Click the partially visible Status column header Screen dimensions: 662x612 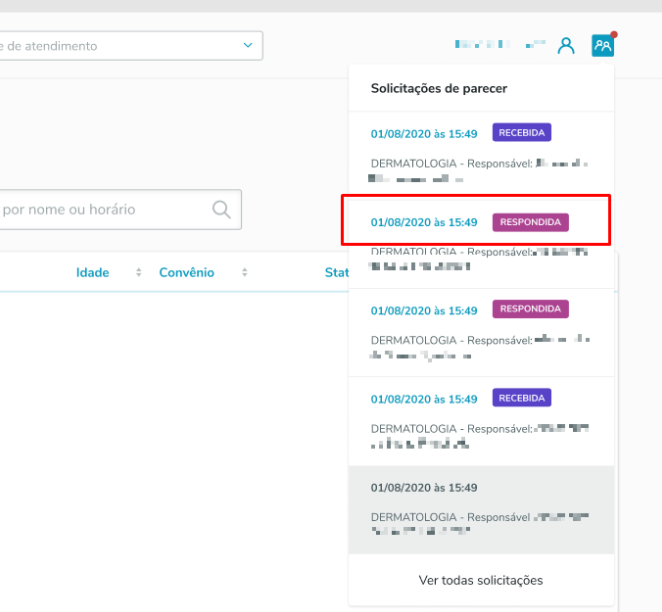336,272
